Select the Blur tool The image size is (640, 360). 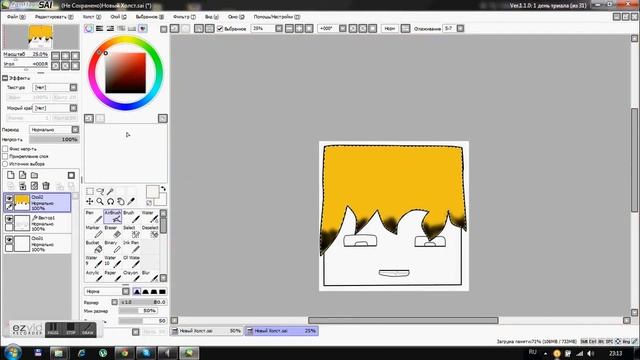150,276
